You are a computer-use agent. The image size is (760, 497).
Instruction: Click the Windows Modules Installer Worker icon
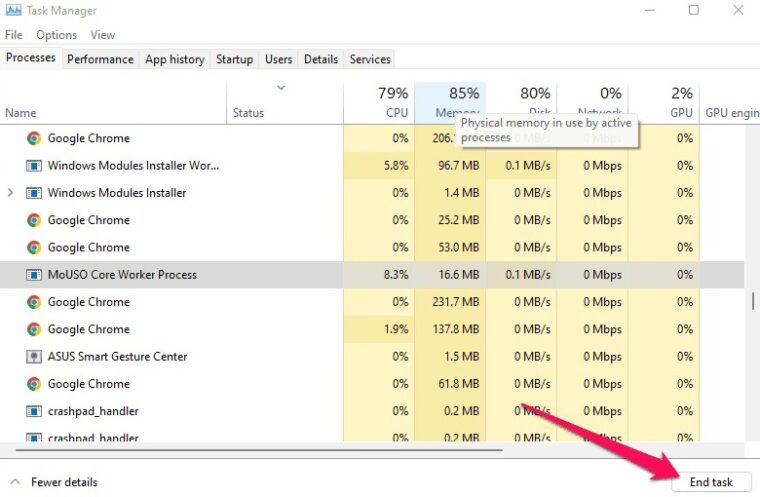pos(33,166)
